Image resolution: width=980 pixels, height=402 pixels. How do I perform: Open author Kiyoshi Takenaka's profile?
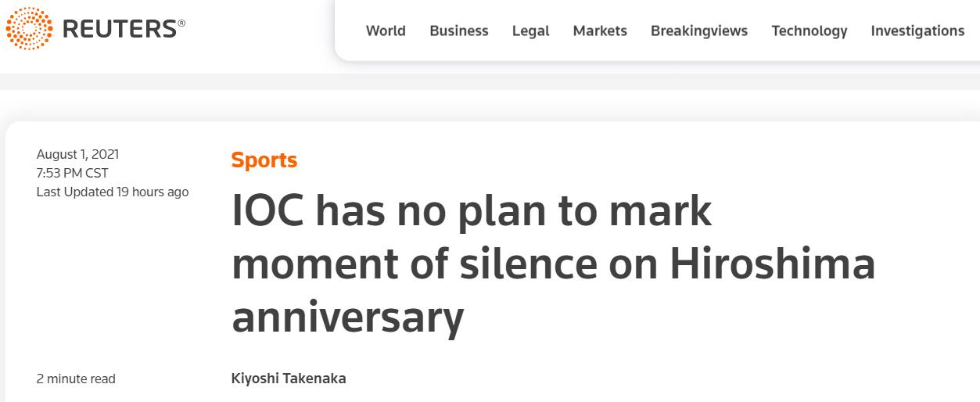(289, 379)
